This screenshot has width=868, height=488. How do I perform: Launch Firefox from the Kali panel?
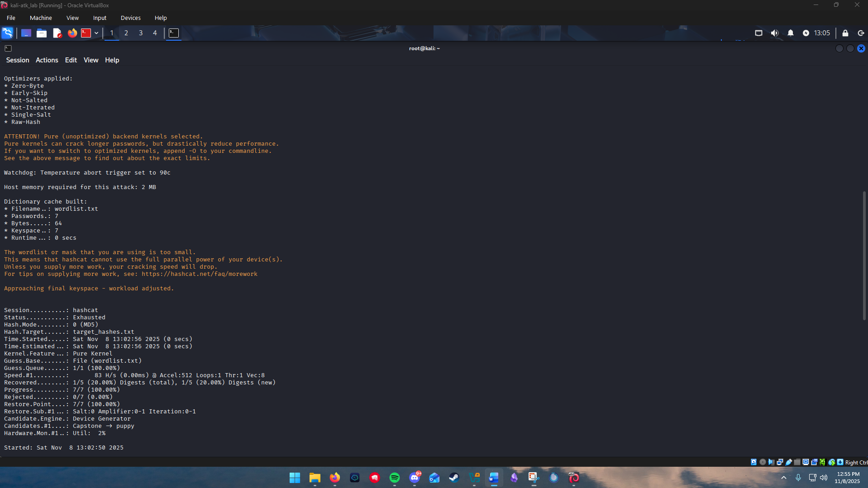pos(72,33)
